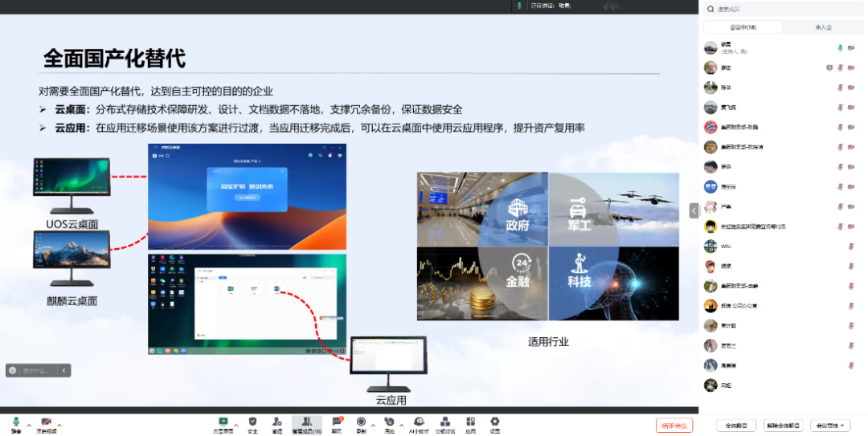Open the Security shield options
The image size is (868, 436).
coord(252,425)
